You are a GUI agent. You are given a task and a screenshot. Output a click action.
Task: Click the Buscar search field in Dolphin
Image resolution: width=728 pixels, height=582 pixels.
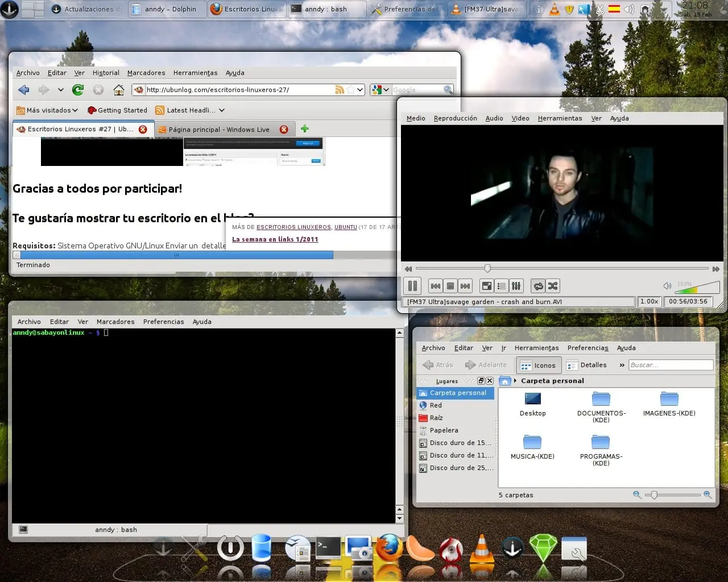[671, 365]
